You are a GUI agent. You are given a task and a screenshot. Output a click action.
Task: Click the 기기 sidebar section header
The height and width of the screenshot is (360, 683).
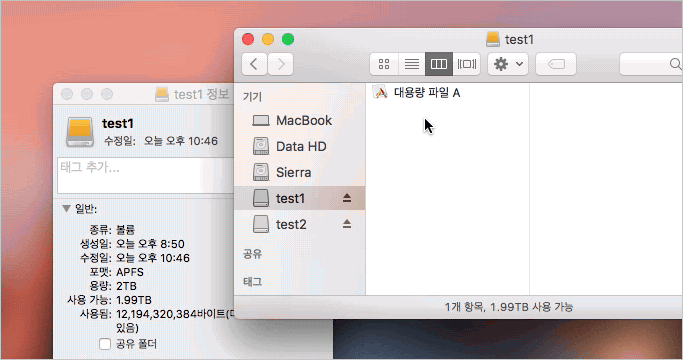253,97
